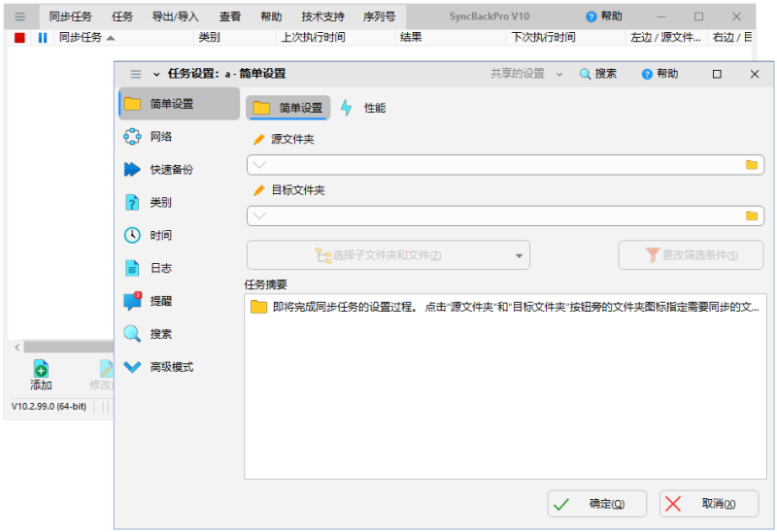Close the task settings dialog
Screen dimensions: 777x532
(x=755, y=75)
